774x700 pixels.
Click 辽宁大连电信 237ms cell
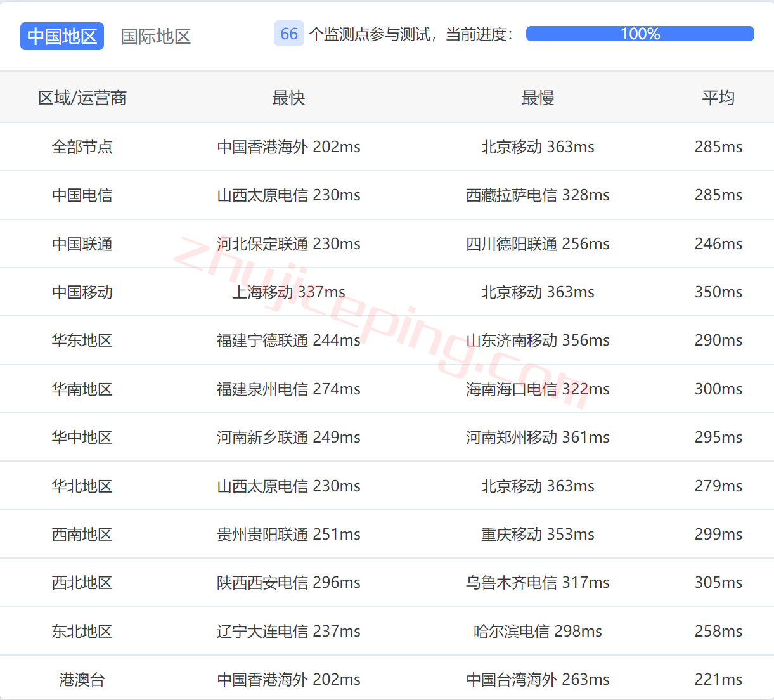pos(288,632)
